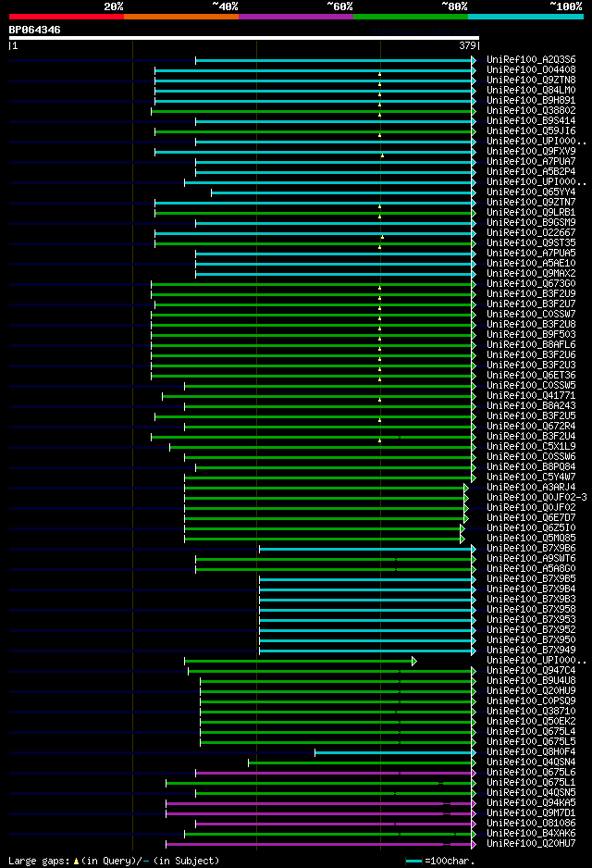This screenshot has height=868, width=592.
Task: Select the UniRef100_Q9ZTN7 label
Action: click(531, 202)
